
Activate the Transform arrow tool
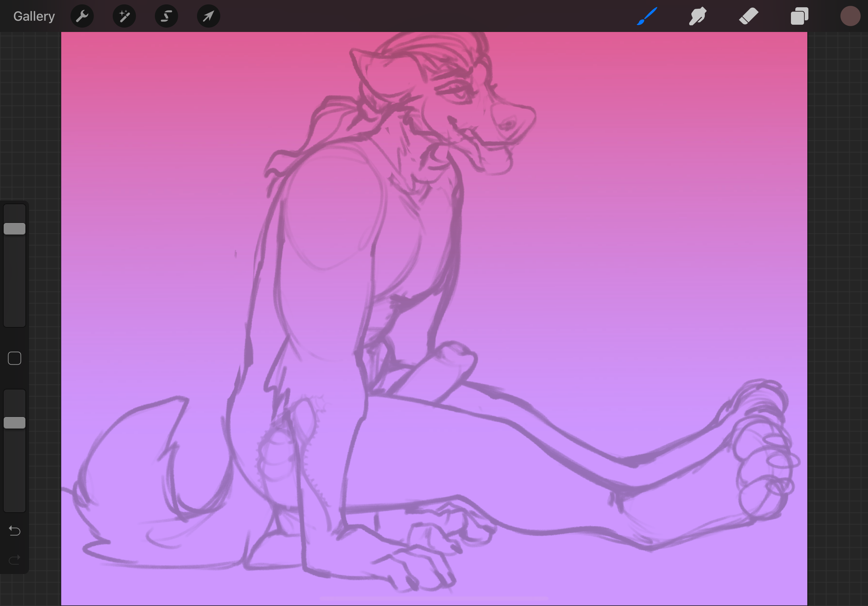(209, 16)
